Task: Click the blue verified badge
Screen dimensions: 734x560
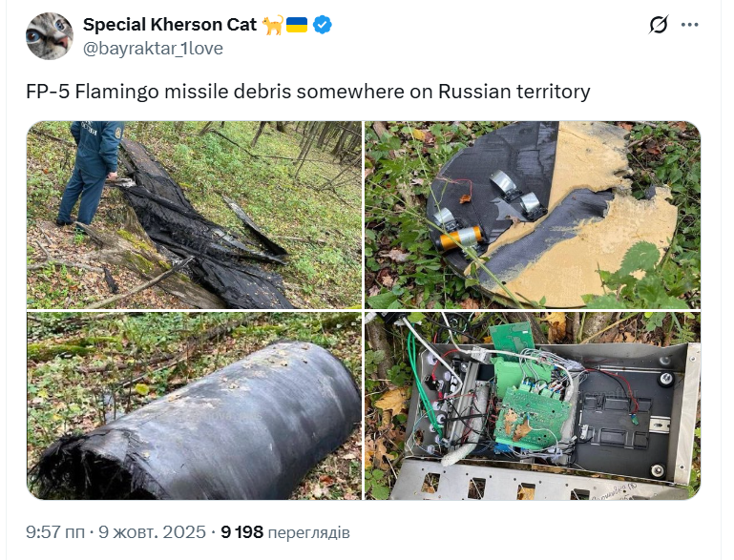Action: tap(322, 25)
